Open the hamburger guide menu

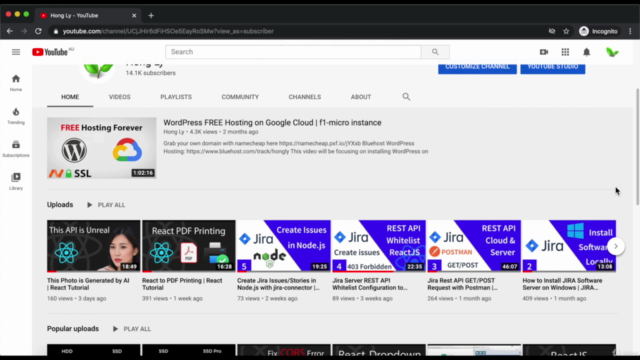click(x=16, y=52)
